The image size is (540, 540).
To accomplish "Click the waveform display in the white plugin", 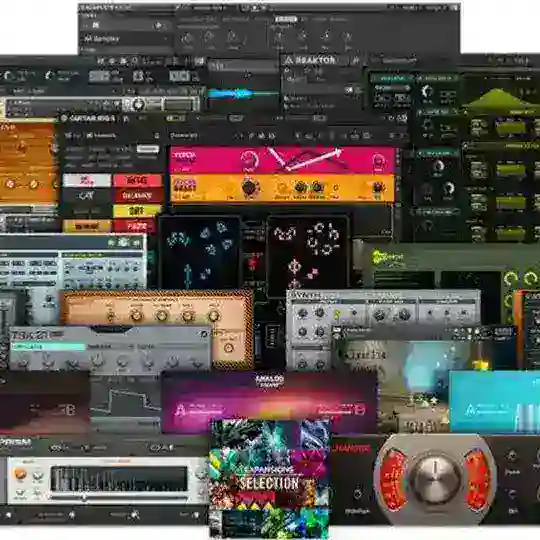I will pos(119,479).
